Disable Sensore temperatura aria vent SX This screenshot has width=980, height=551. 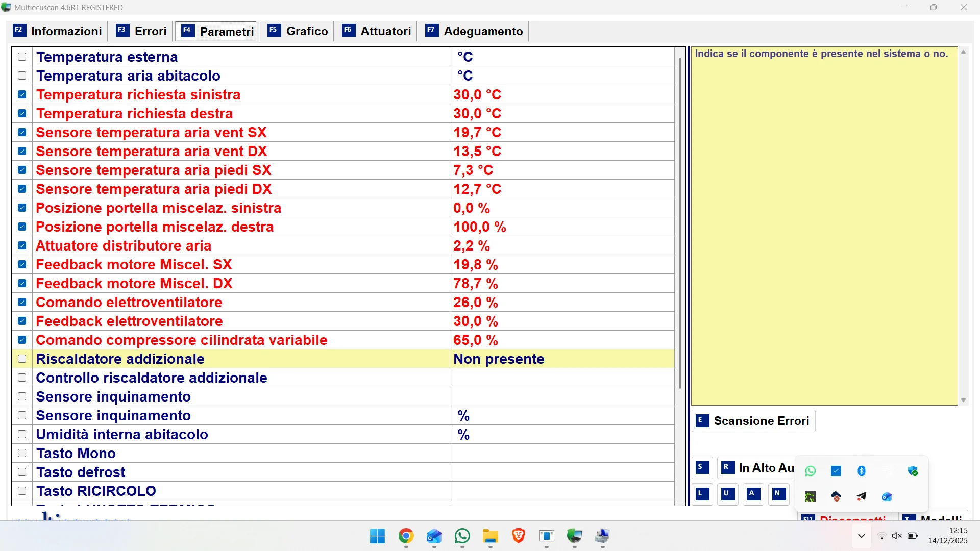[22, 132]
